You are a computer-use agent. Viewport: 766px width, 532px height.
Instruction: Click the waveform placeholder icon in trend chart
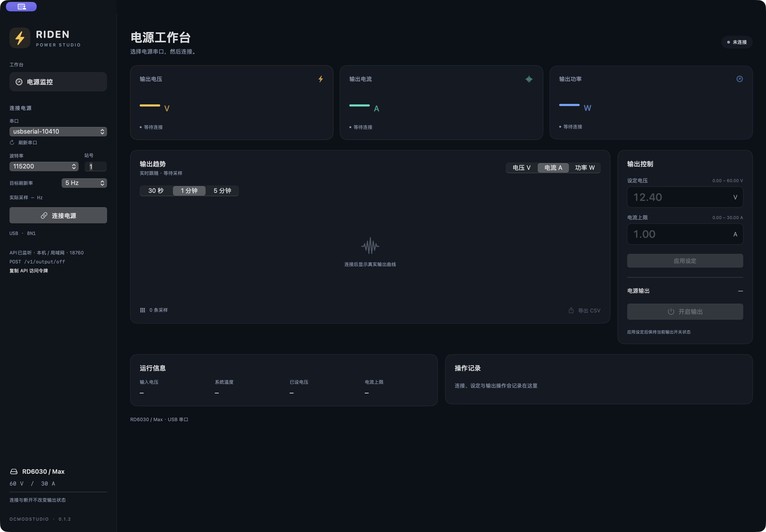pyautogui.click(x=370, y=246)
